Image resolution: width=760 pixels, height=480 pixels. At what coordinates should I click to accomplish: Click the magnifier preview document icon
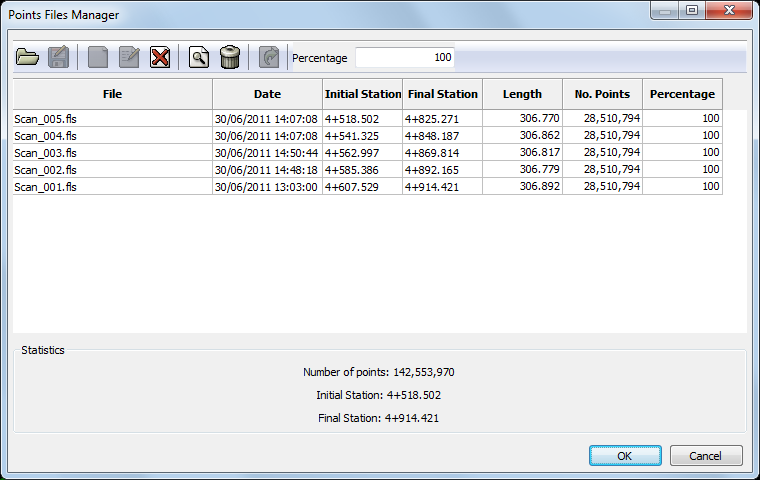[199, 57]
